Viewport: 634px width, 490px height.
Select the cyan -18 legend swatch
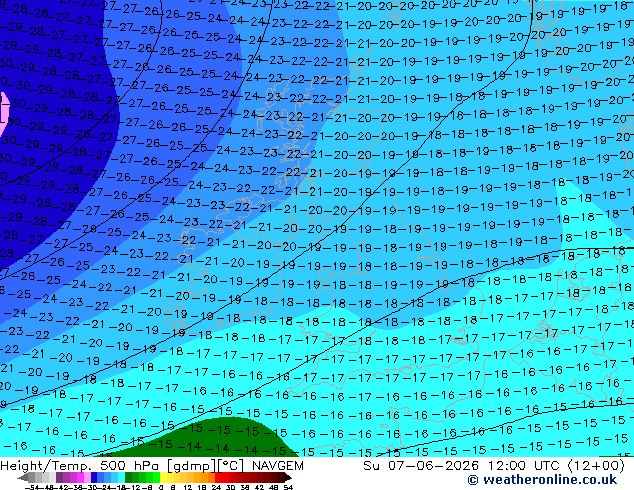pos(121,477)
